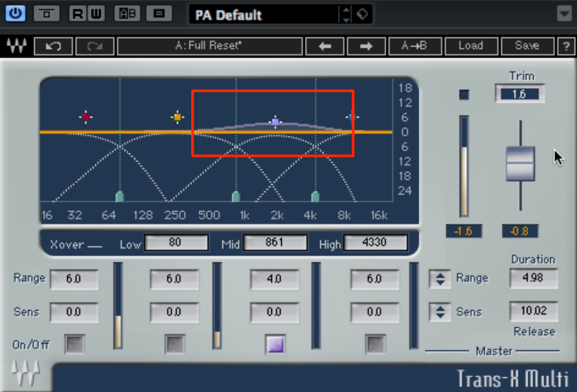Click the preset up/down stepper arrows
The image size is (577, 392).
(x=346, y=14)
